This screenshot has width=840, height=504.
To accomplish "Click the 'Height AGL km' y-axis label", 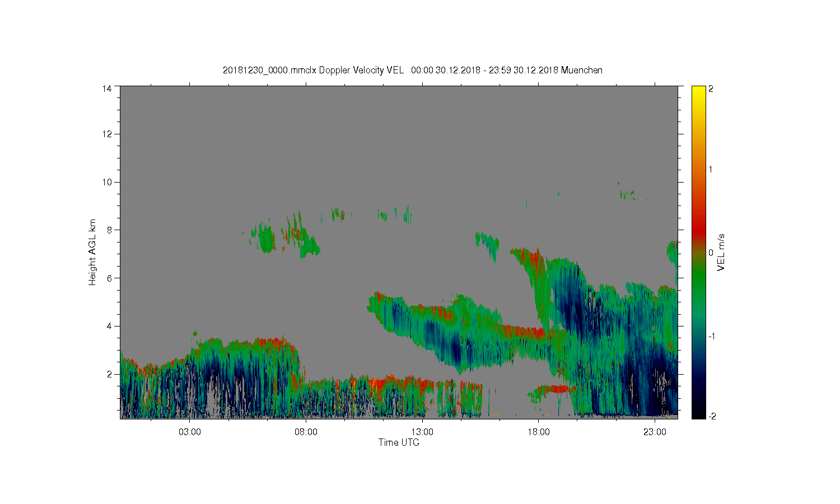I will (x=92, y=252).
